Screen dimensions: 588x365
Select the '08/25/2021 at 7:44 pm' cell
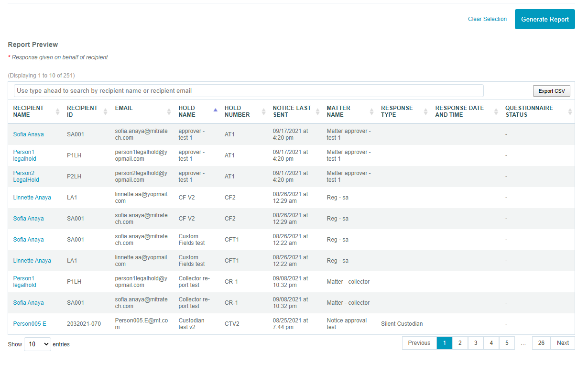point(291,324)
